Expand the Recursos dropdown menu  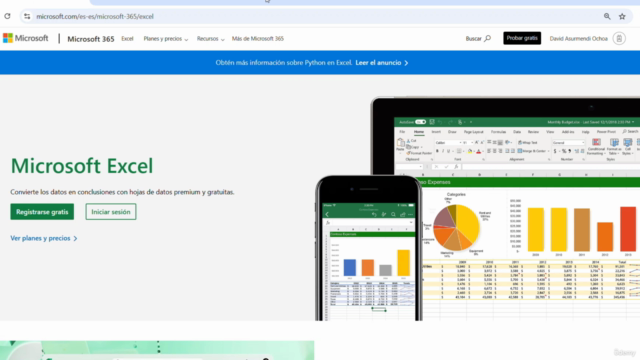point(211,39)
